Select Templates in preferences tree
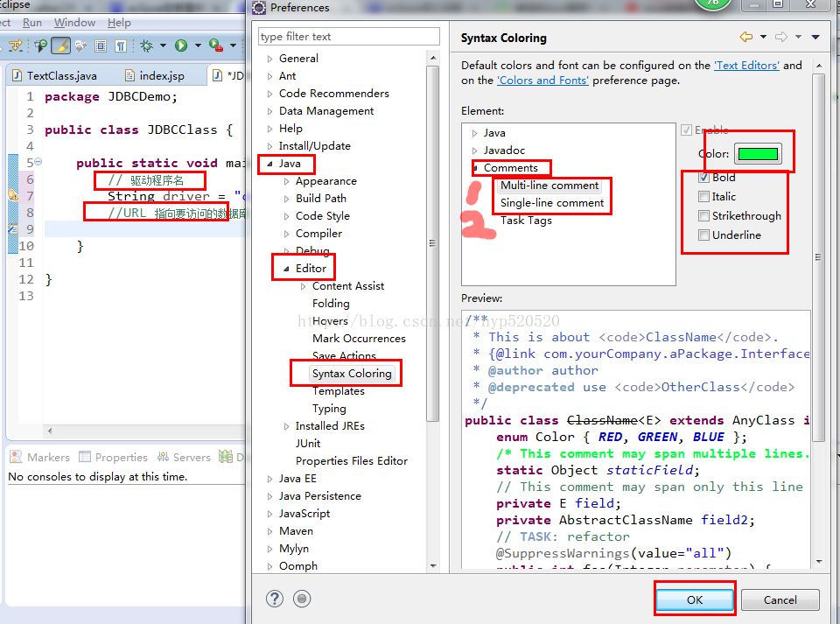 click(x=339, y=391)
